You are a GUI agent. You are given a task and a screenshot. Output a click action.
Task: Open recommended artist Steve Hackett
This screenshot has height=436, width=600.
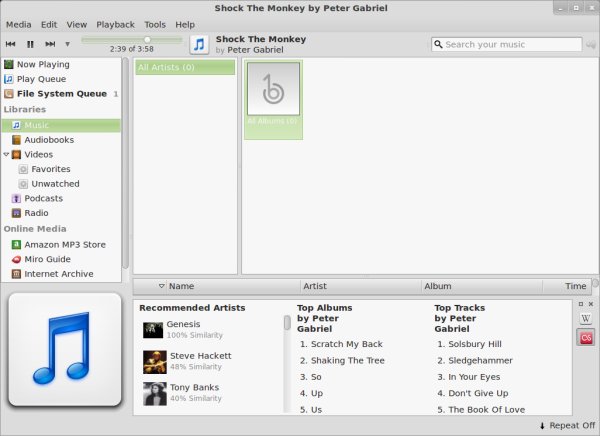(x=201, y=356)
